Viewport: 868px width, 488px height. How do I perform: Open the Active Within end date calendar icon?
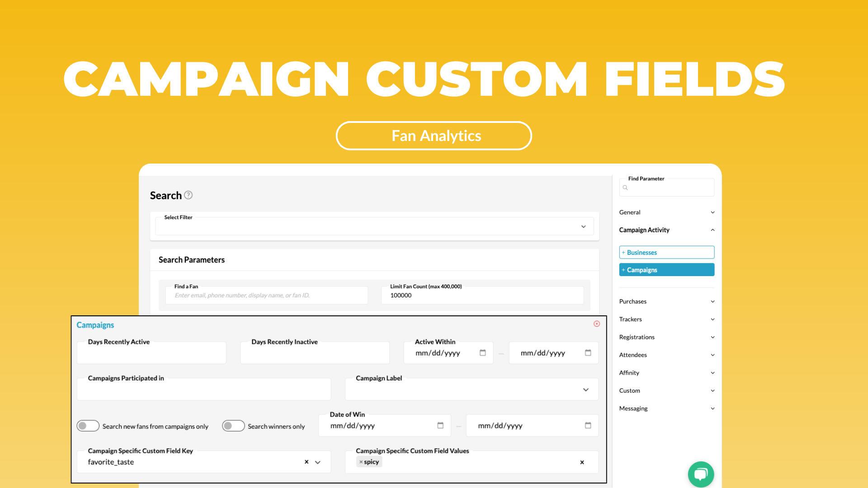tap(588, 353)
